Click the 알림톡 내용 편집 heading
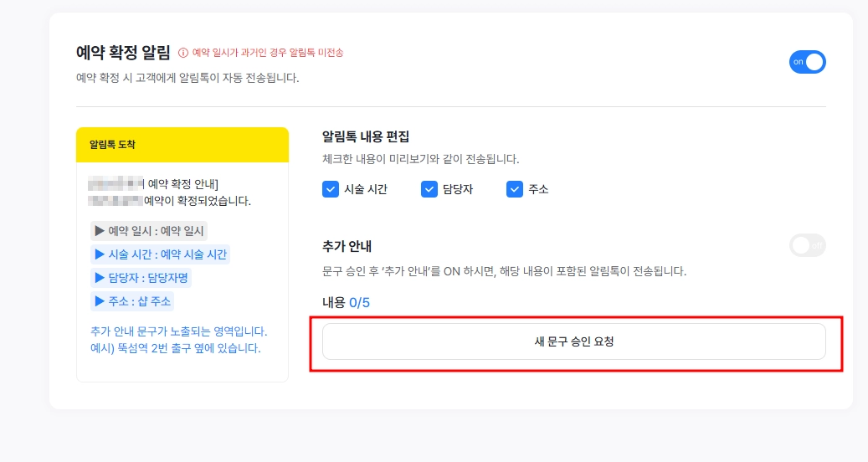 [366, 136]
